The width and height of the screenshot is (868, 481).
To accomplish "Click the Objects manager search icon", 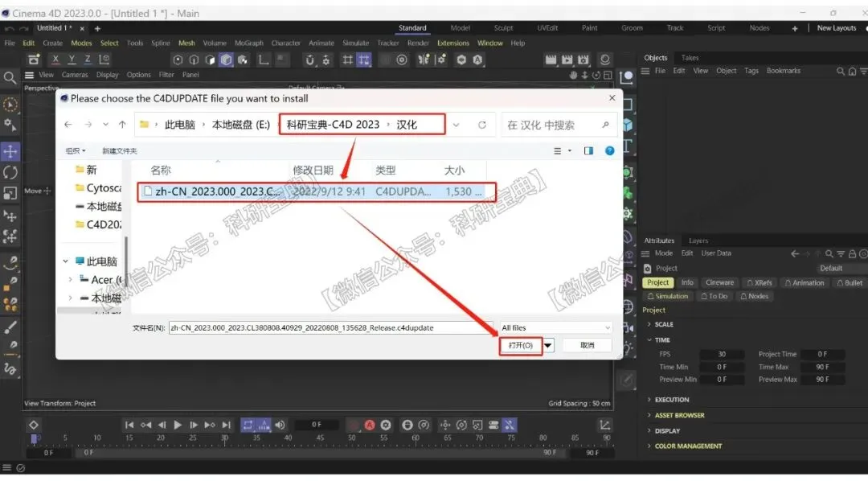I will [841, 71].
